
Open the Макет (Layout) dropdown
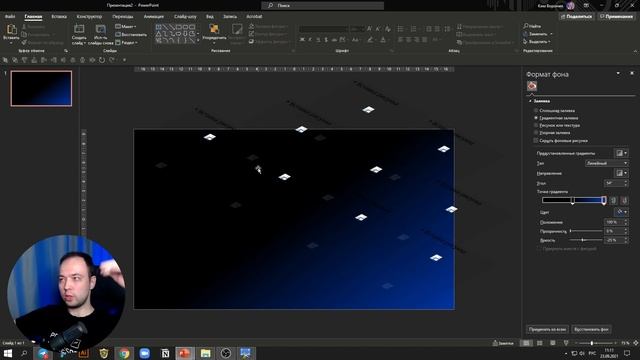[x=125, y=27]
